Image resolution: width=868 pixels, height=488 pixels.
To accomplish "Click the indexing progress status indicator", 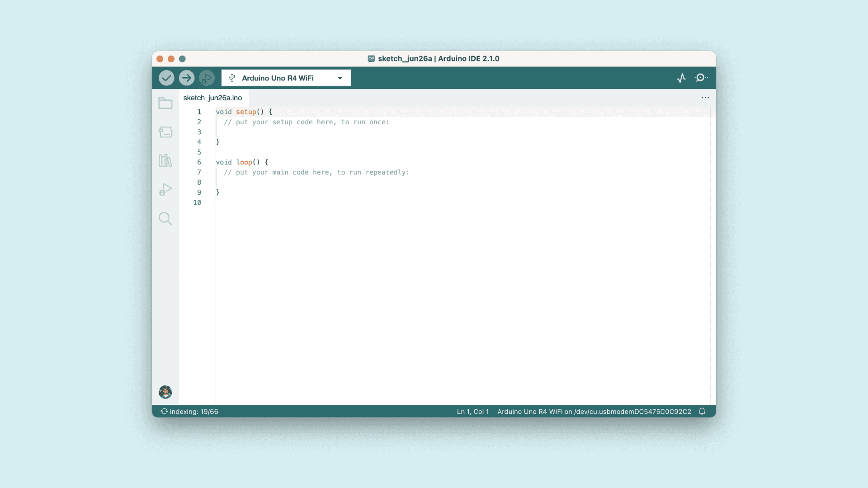I will [189, 412].
